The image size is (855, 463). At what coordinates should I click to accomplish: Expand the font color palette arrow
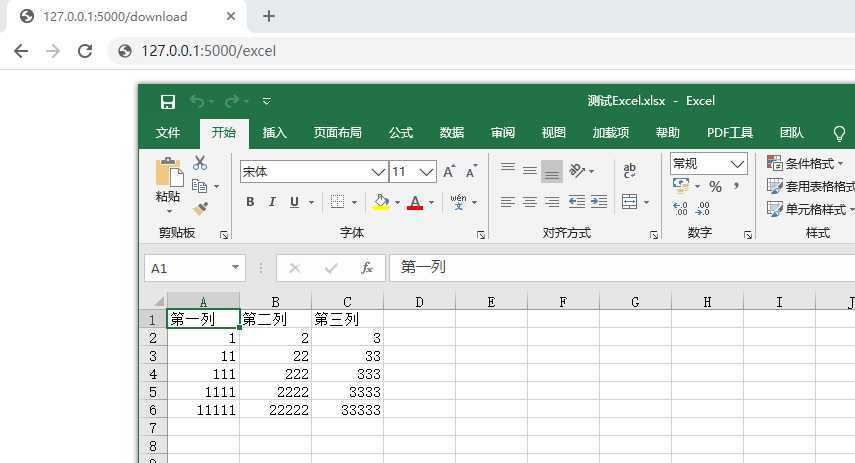(x=431, y=202)
